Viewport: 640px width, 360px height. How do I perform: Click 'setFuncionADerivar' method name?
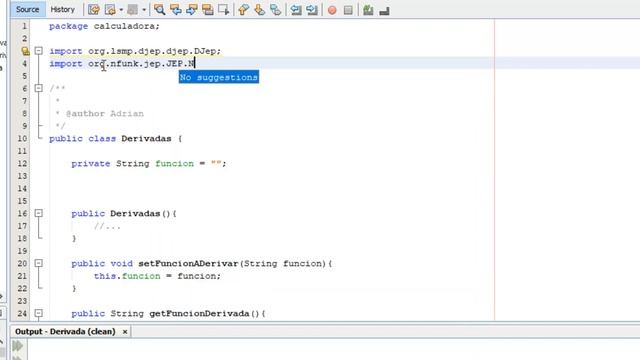tap(188, 263)
